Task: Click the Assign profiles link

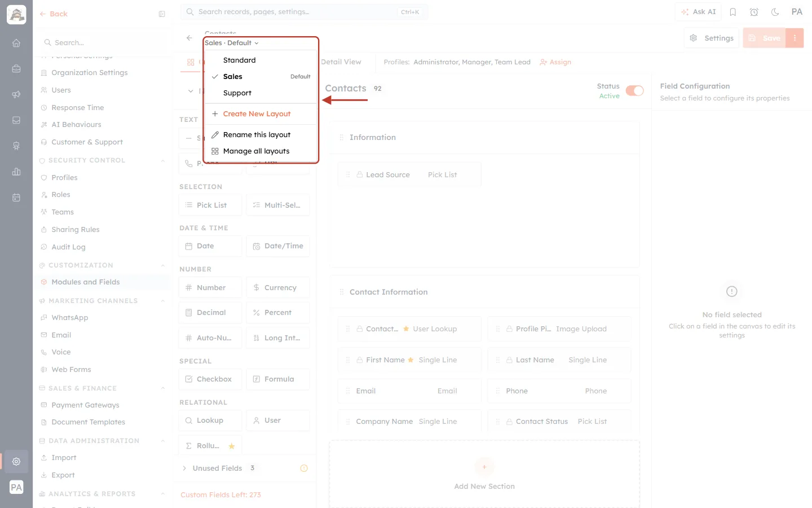Action: 555,62
